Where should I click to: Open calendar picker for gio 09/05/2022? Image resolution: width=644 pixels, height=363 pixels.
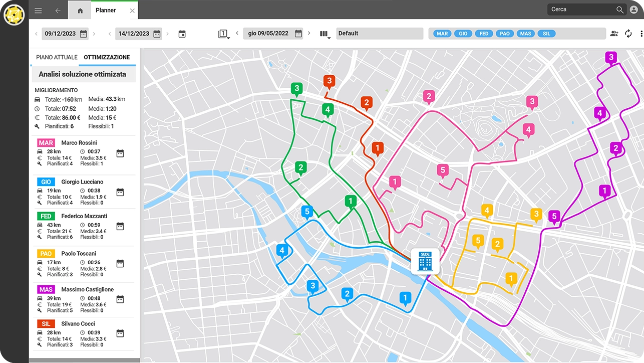point(298,34)
